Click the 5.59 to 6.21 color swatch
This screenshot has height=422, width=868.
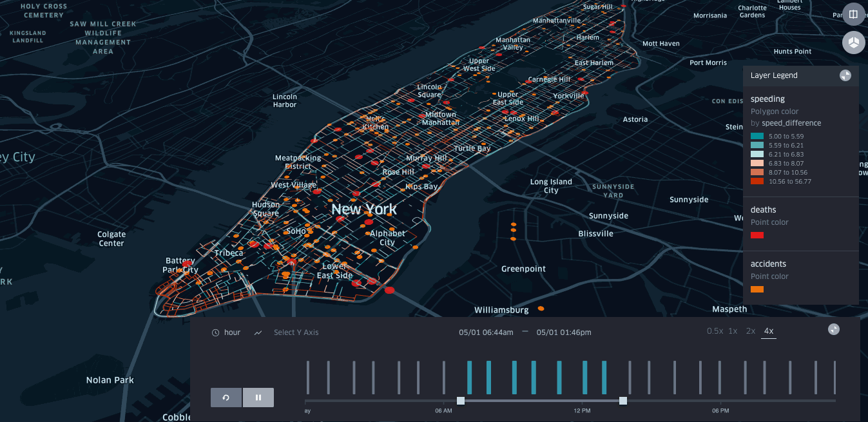coord(757,146)
